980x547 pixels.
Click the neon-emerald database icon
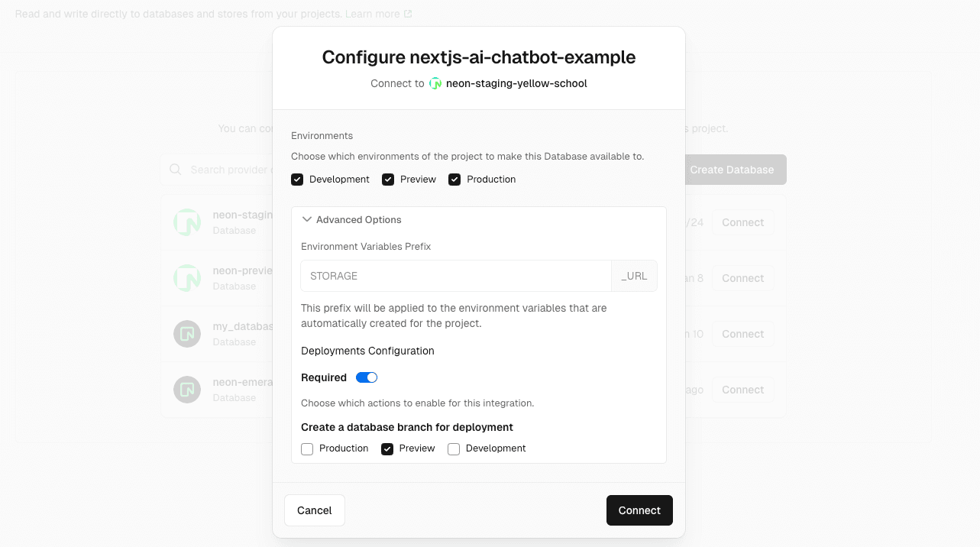tap(187, 390)
